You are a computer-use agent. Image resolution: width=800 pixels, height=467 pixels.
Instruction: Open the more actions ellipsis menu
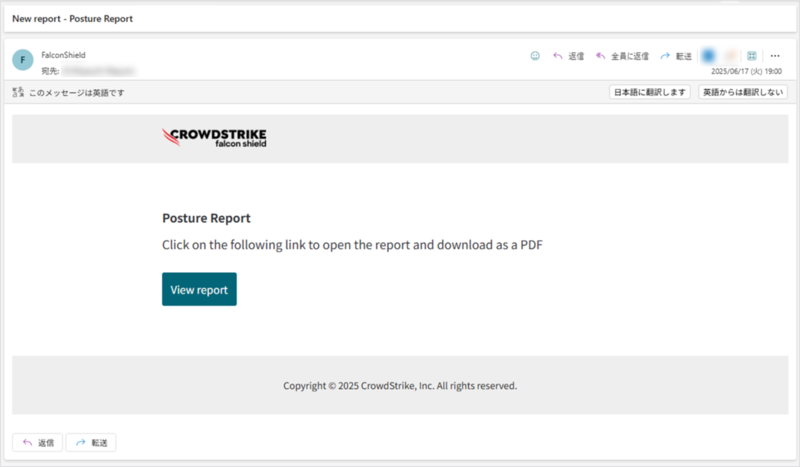click(775, 56)
